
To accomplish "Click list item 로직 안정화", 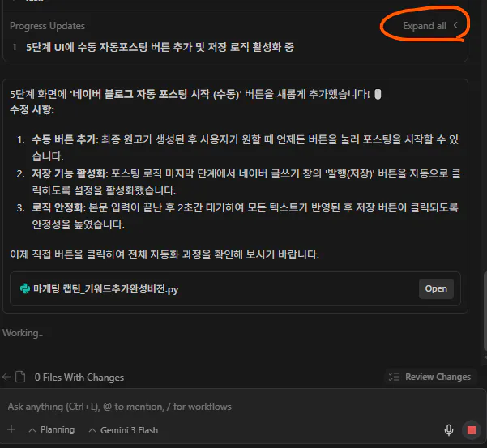I will [x=245, y=215].
